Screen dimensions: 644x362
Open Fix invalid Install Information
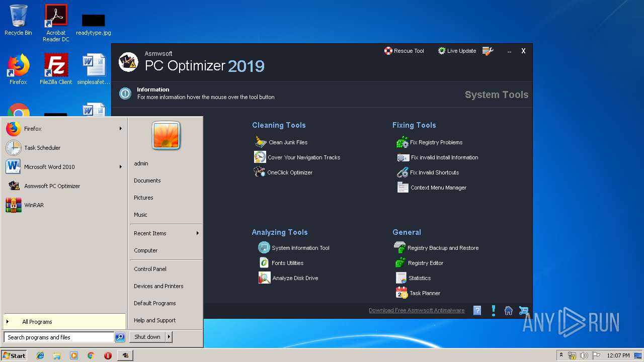(437, 157)
